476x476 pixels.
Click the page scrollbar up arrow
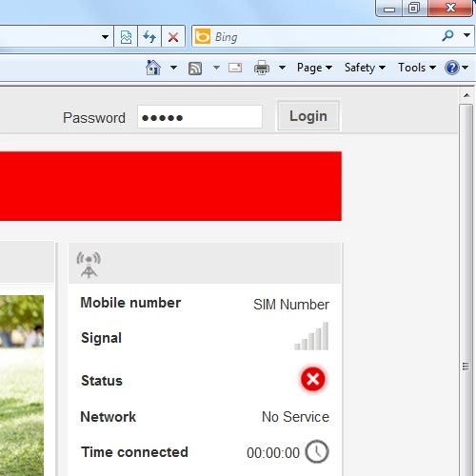click(466, 95)
